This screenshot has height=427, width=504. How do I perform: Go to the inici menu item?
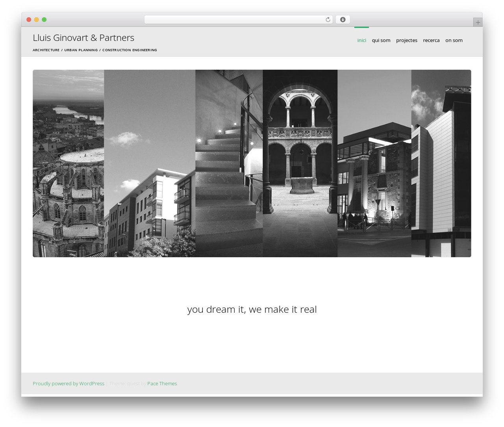coord(361,40)
